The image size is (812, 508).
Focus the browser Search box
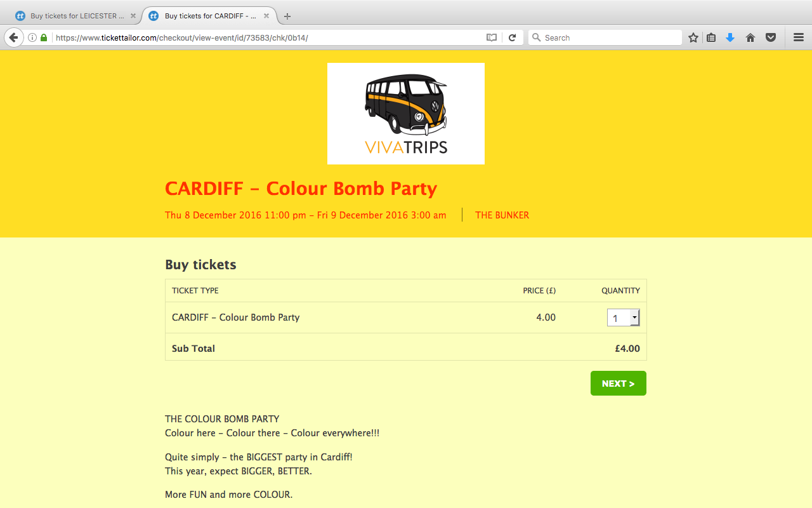pos(605,37)
